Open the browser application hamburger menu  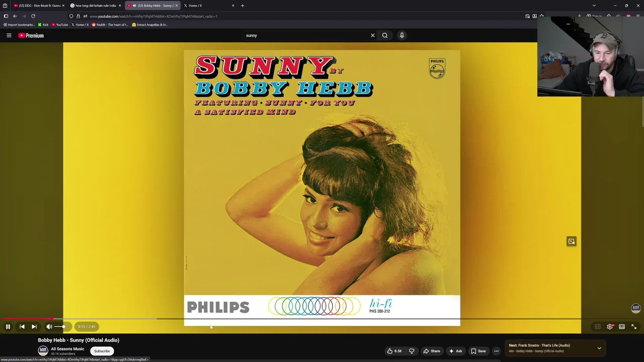coord(638,16)
